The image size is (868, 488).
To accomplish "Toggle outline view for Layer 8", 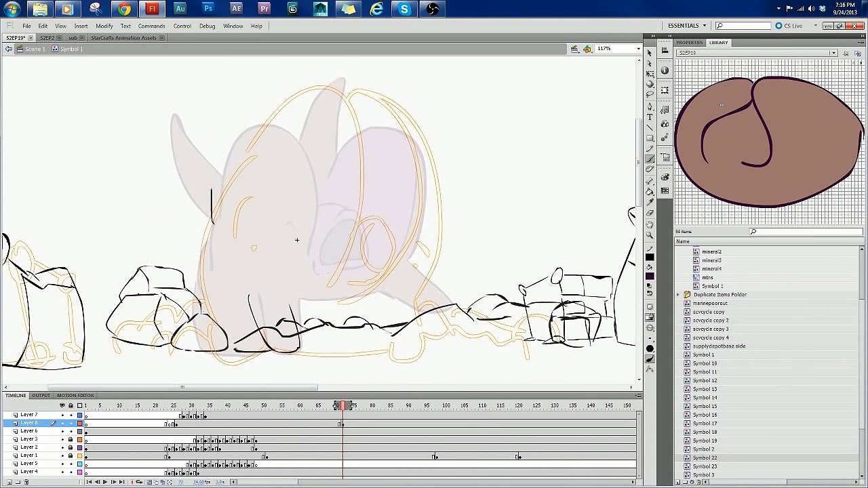I will (x=79, y=423).
